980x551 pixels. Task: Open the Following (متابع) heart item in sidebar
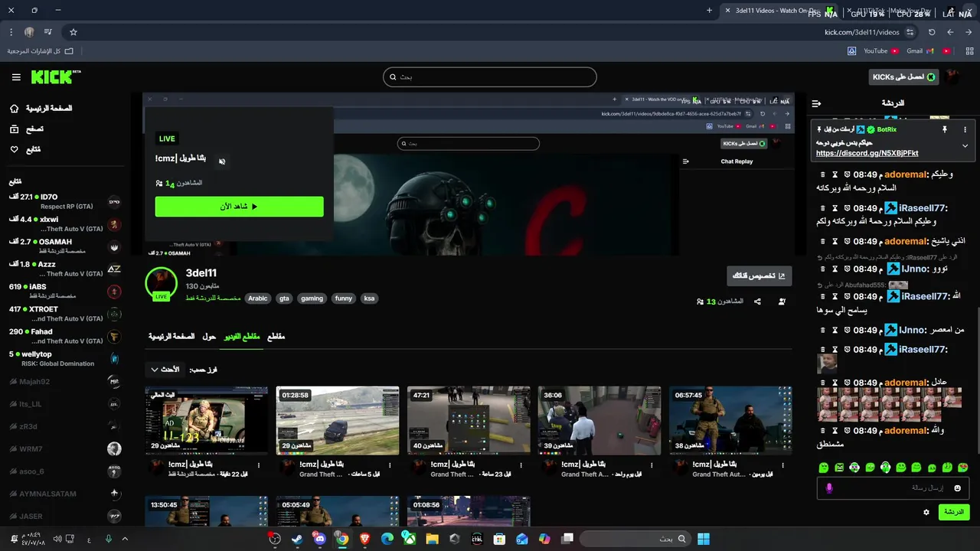coord(25,149)
